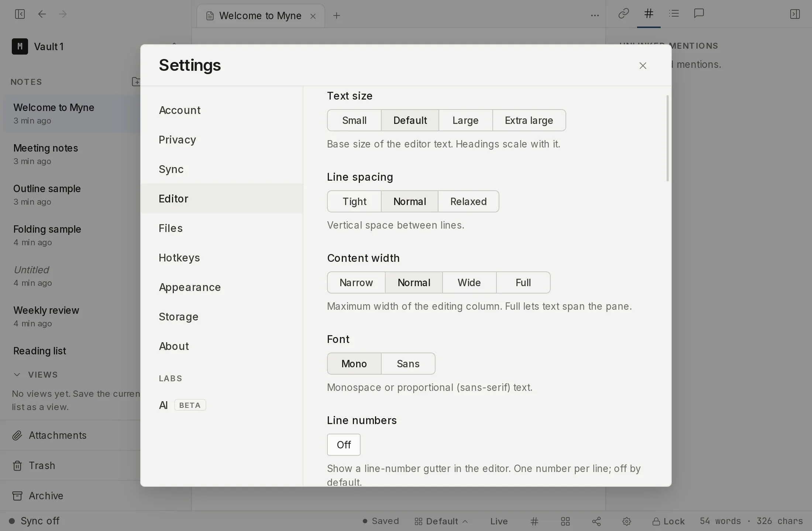
Task: Close the Welcome to Myne tab
Action: [x=313, y=16]
